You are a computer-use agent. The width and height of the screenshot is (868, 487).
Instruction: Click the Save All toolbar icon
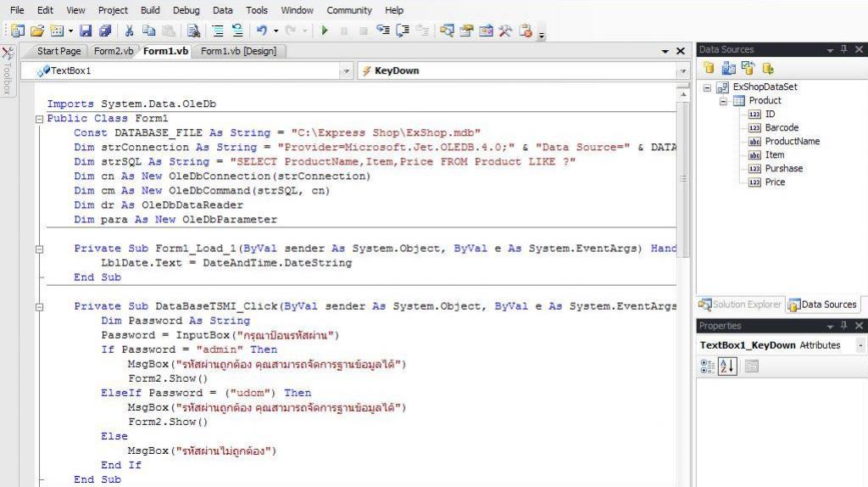(104, 31)
